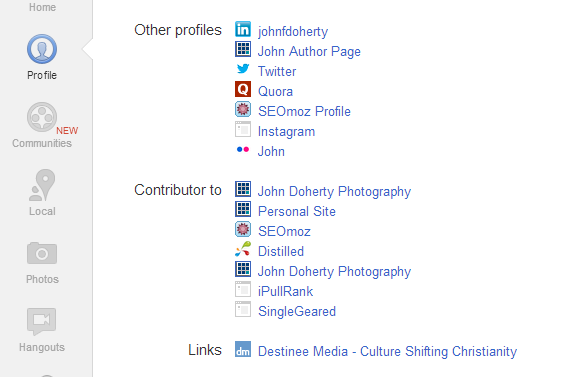Open the SingleGeared link
This screenshot has width=570, height=377.
297,312
